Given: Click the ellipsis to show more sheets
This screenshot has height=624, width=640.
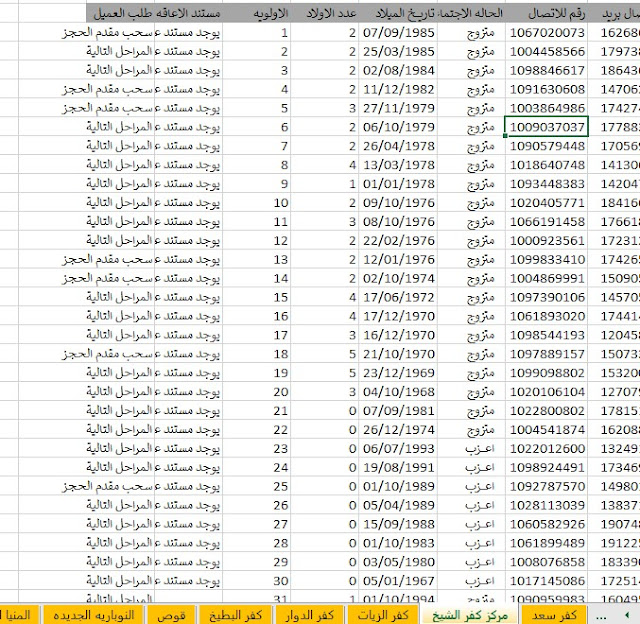Looking at the screenshot, I should 601,615.
